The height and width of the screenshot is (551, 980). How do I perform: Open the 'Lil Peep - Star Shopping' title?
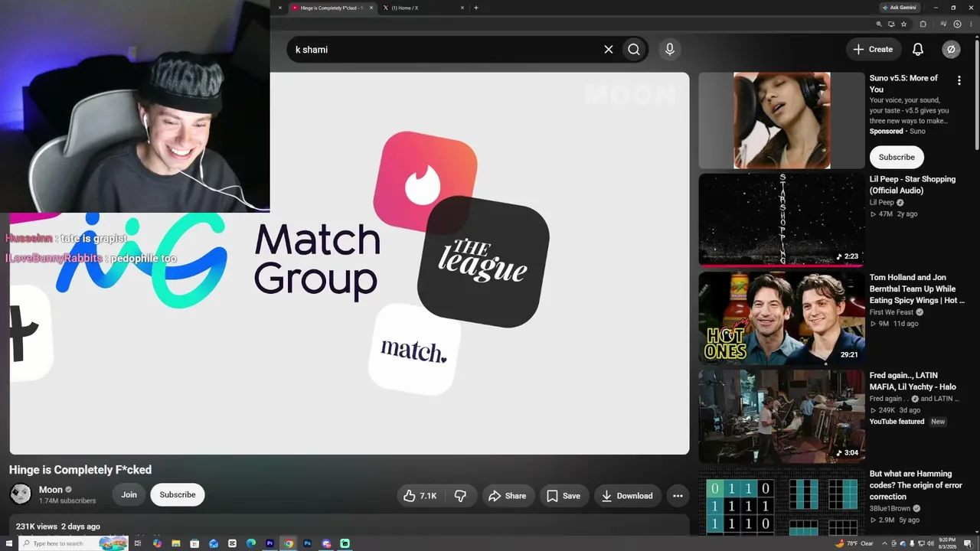point(913,184)
